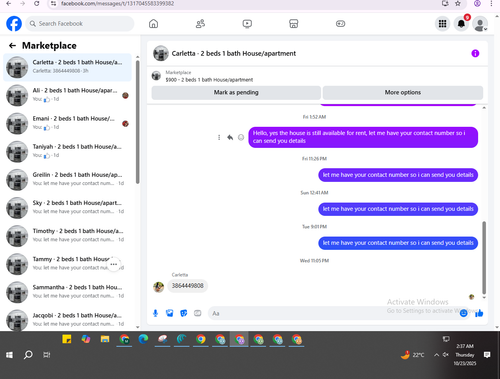Open three-dot options on Tammy conversation
The width and height of the screenshot is (500, 379).
[x=114, y=264]
